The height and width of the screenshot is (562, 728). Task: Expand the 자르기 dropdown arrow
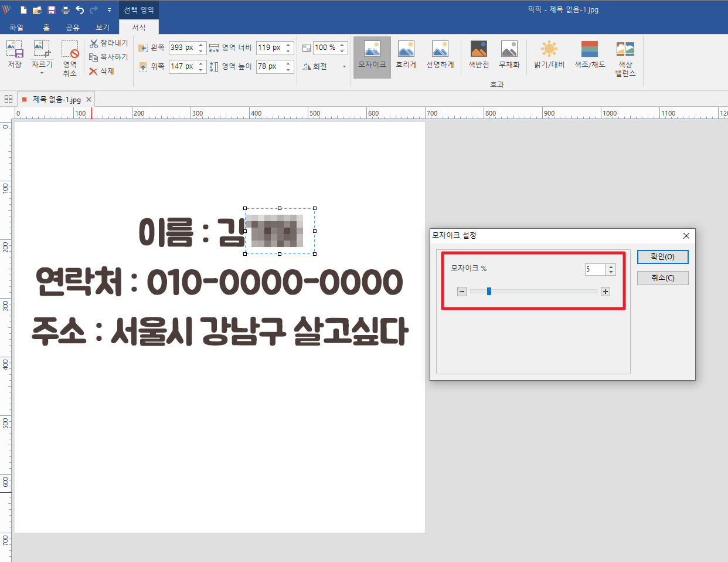(42, 73)
